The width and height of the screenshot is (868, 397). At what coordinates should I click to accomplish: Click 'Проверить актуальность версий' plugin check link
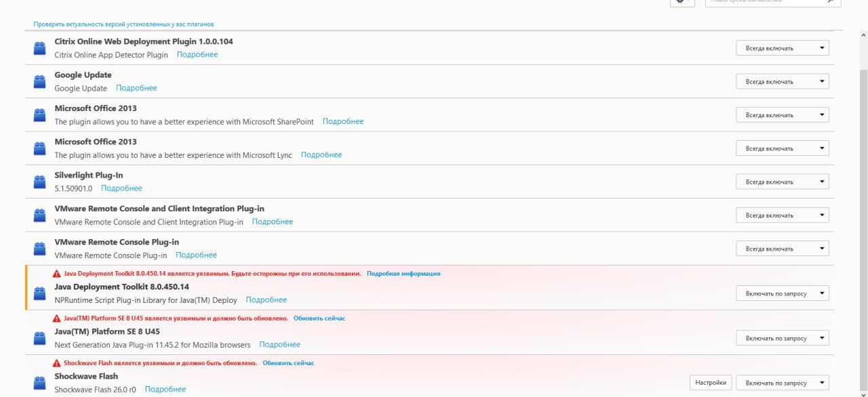tap(124, 24)
